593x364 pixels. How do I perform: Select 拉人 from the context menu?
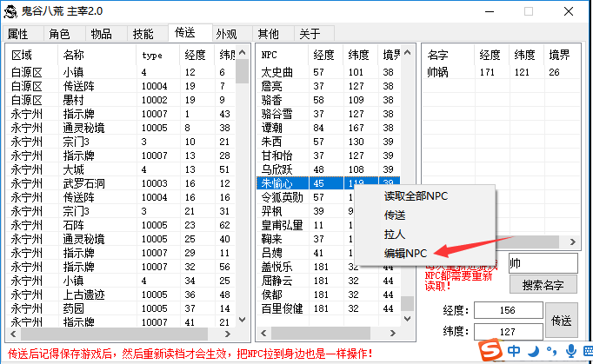[395, 235]
